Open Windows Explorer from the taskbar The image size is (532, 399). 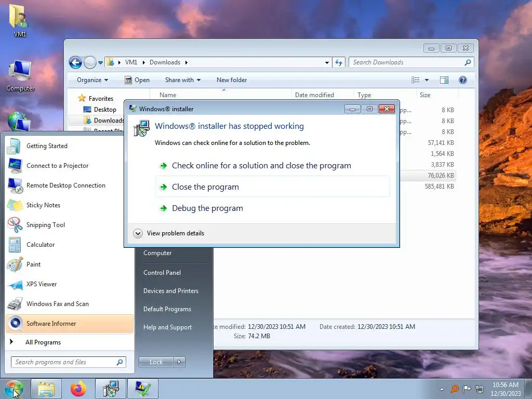coord(46,389)
